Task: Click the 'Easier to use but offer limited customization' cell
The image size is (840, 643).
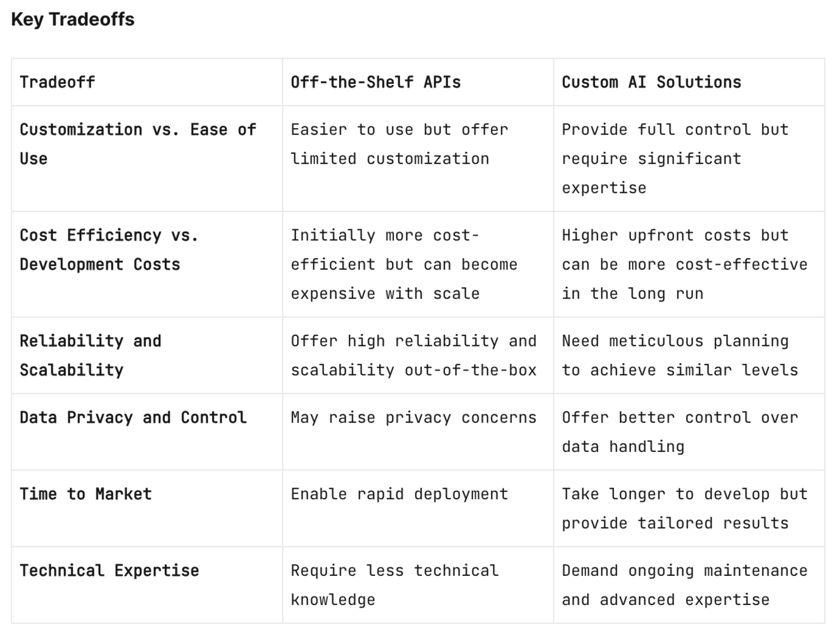Action: pos(418,159)
